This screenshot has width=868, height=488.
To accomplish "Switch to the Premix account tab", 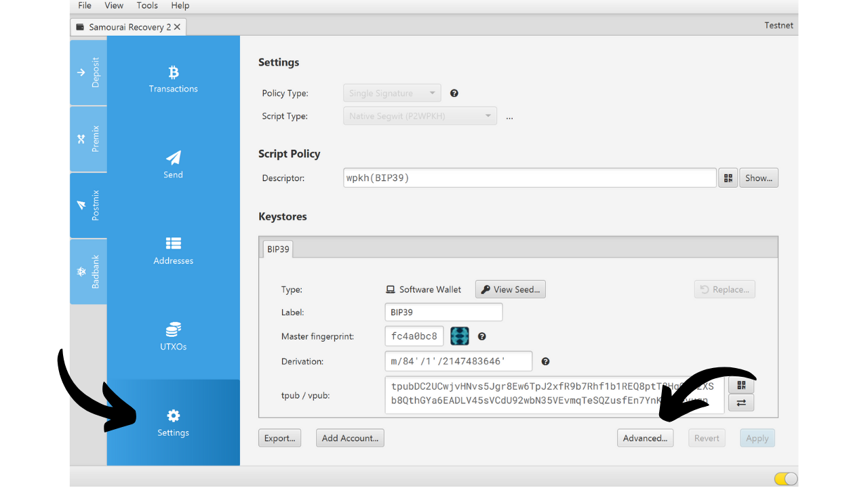I will [x=88, y=139].
